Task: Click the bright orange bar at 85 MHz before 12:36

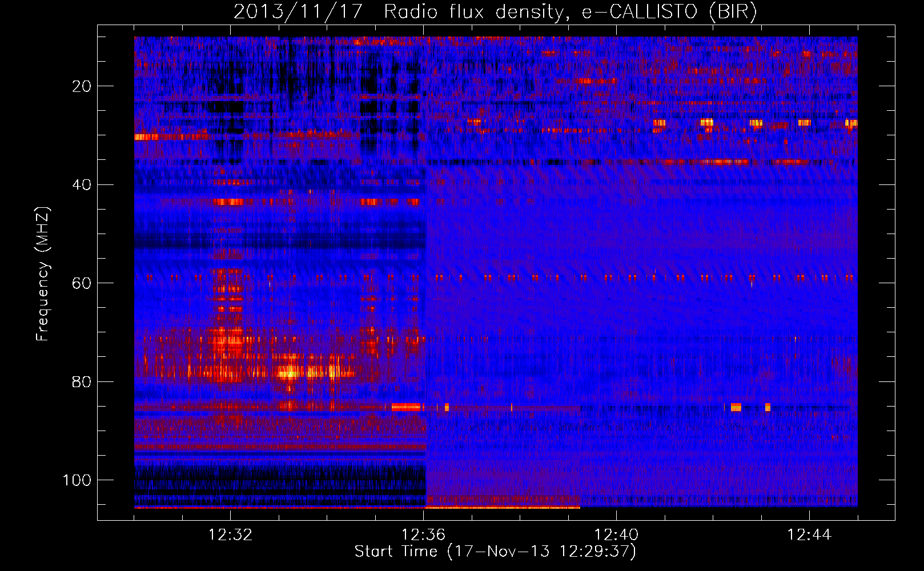Action: pyautogui.click(x=406, y=407)
